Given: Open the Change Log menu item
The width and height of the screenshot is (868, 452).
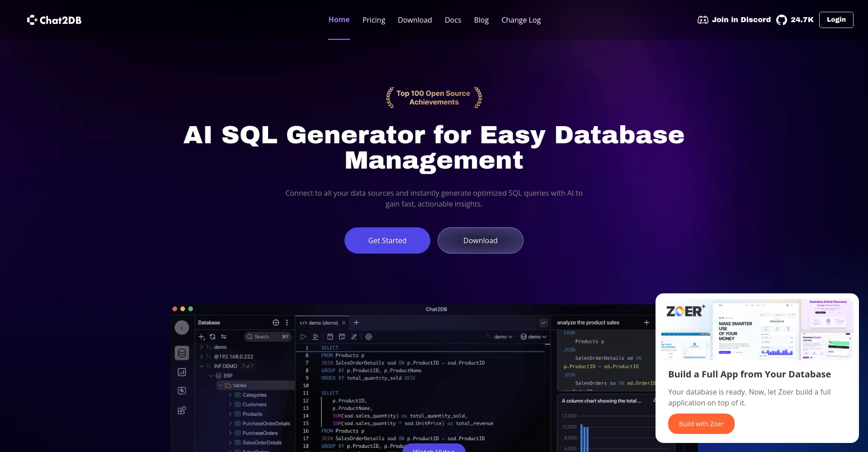Looking at the screenshot, I should (x=521, y=20).
